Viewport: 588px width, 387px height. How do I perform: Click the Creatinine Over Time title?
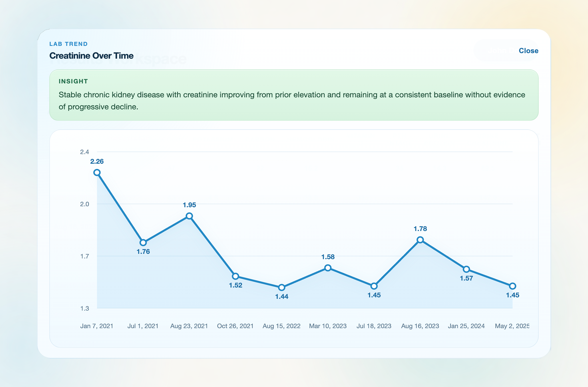click(x=91, y=56)
